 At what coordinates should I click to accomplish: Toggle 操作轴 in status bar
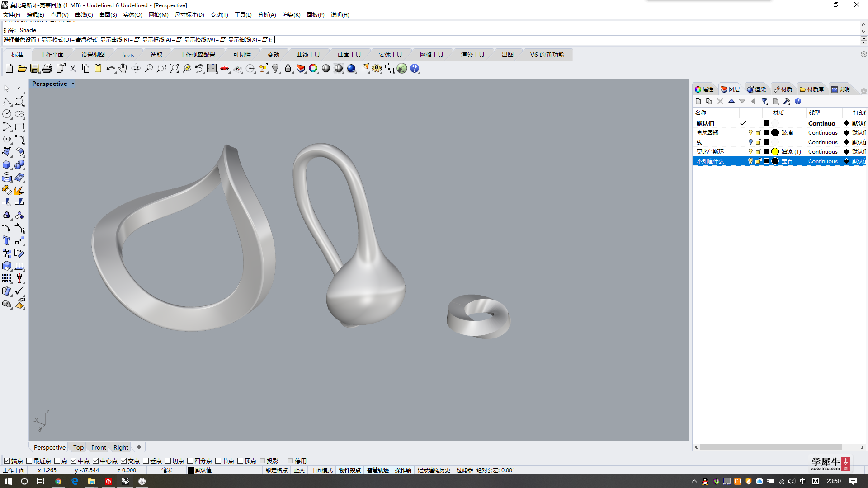tap(403, 470)
